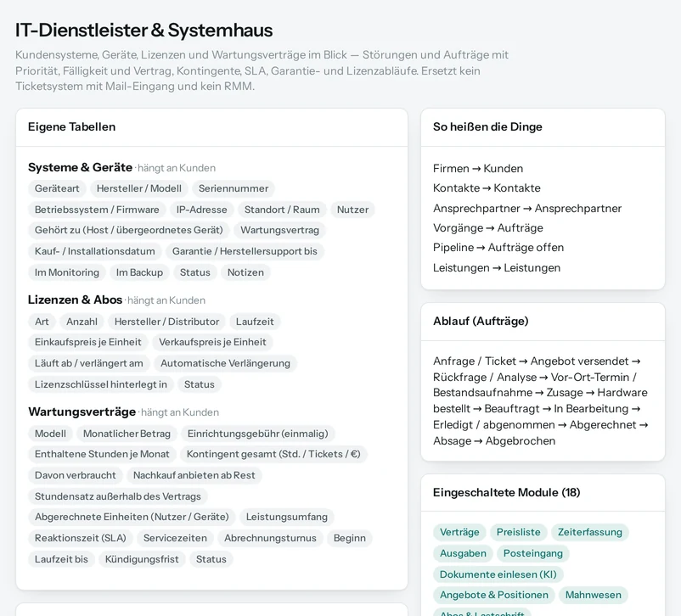Select Automatische Verlängerung chip
Image resolution: width=681 pixels, height=616 pixels.
click(x=225, y=363)
